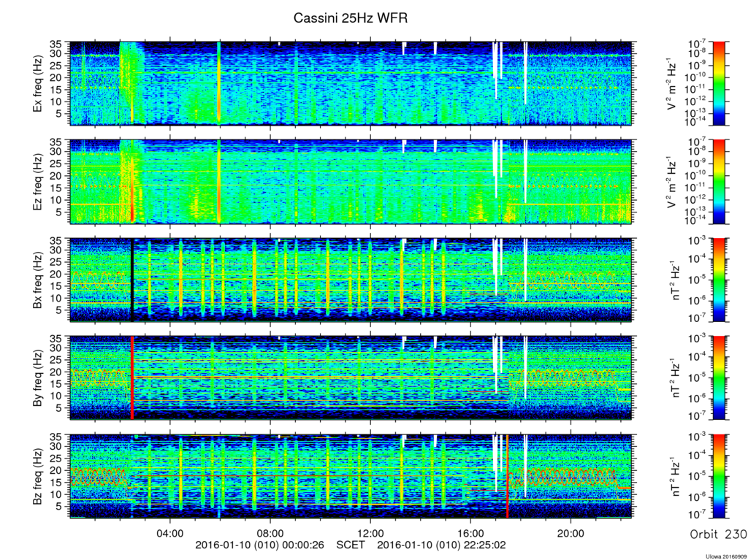The image size is (748, 560).
Task: Select the "Ex freq (Hz)" axis label
Action: 37,84
